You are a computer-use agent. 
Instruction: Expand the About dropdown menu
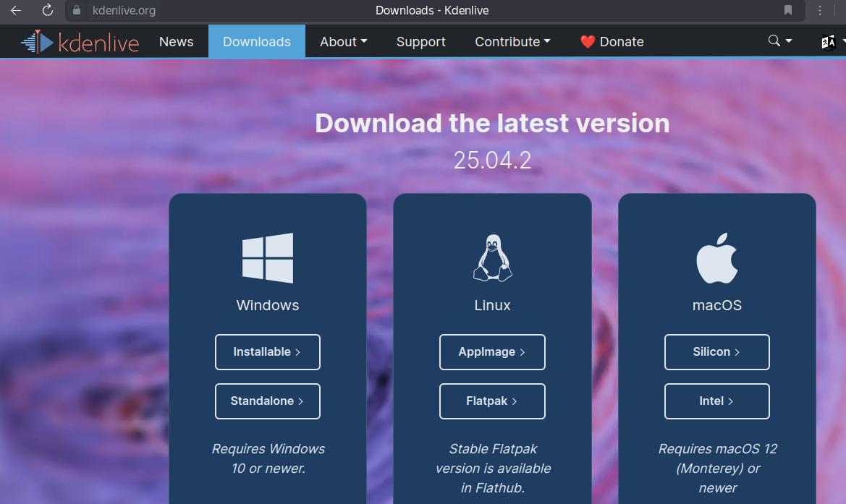point(343,41)
